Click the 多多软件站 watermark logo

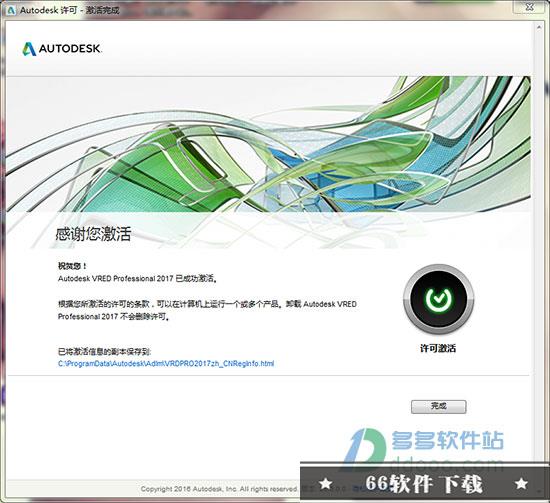click(x=365, y=446)
